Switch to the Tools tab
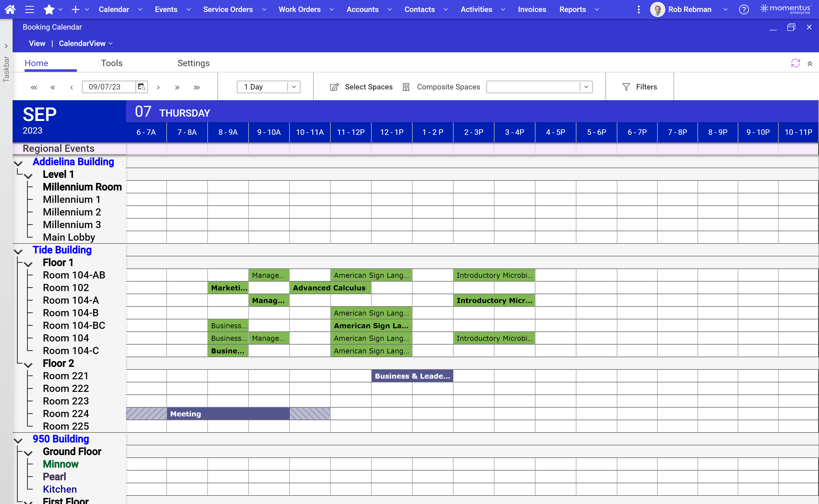This screenshot has height=504, width=819. 112,63
